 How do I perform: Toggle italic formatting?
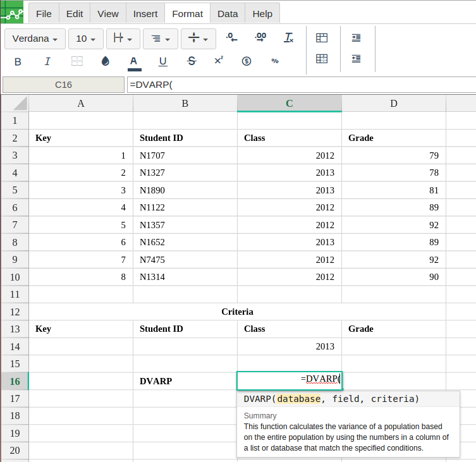point(47,61)
